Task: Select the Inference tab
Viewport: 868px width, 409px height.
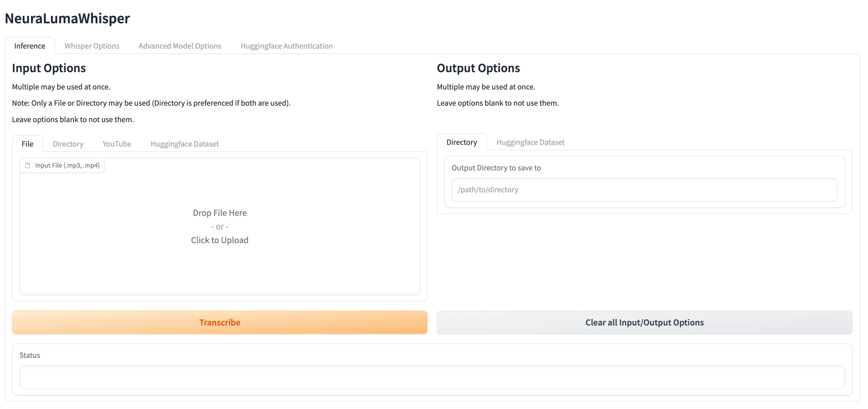Action: tap(30, 46)
